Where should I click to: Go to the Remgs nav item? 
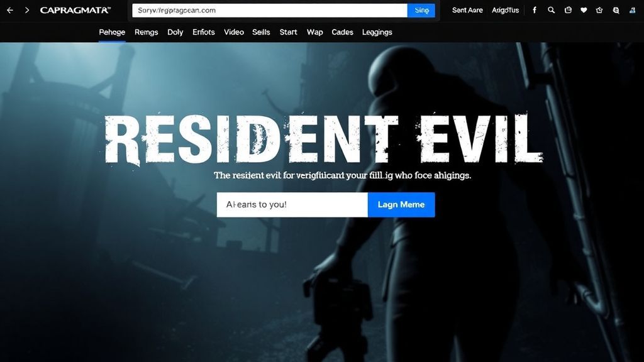point(147,32)
